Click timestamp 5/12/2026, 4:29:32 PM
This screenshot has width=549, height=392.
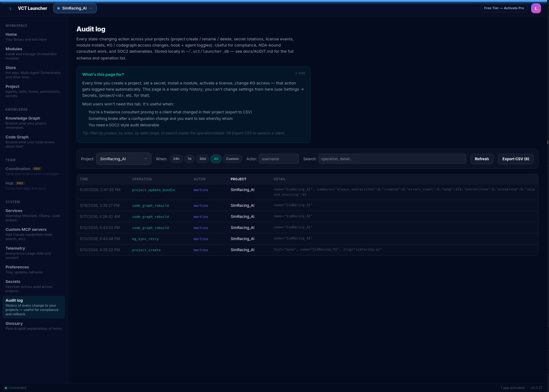coord(100,250)
